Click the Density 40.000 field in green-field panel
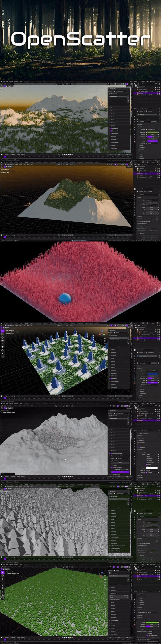 pyautogui.click(x=119, y=596)
